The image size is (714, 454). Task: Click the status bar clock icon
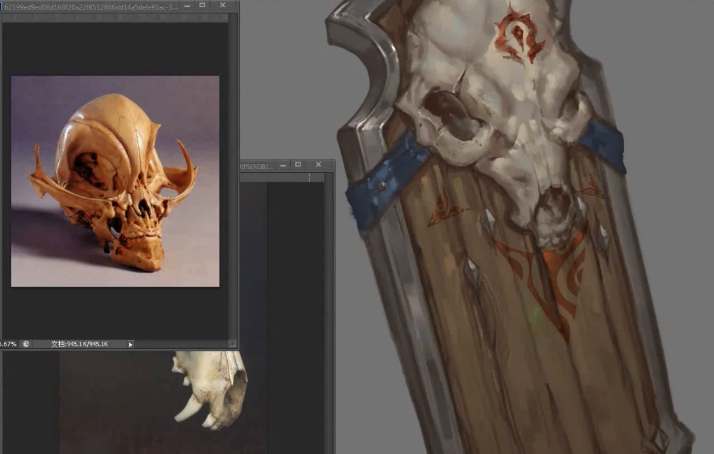(26, 344)
